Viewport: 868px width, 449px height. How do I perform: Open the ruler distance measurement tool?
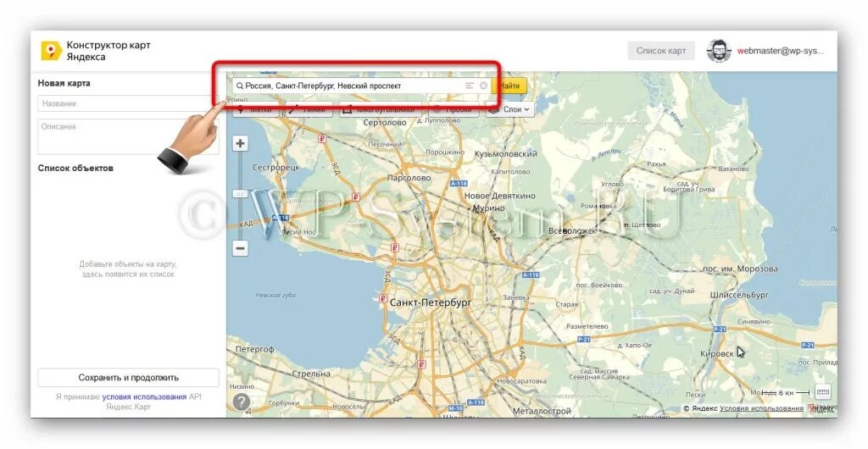coord(823,392)
